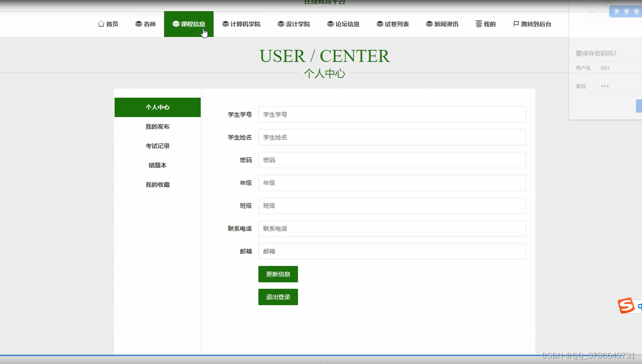Click the 联系电话 input field
Viewport: 642px width, 364px height.
point(392,229)
